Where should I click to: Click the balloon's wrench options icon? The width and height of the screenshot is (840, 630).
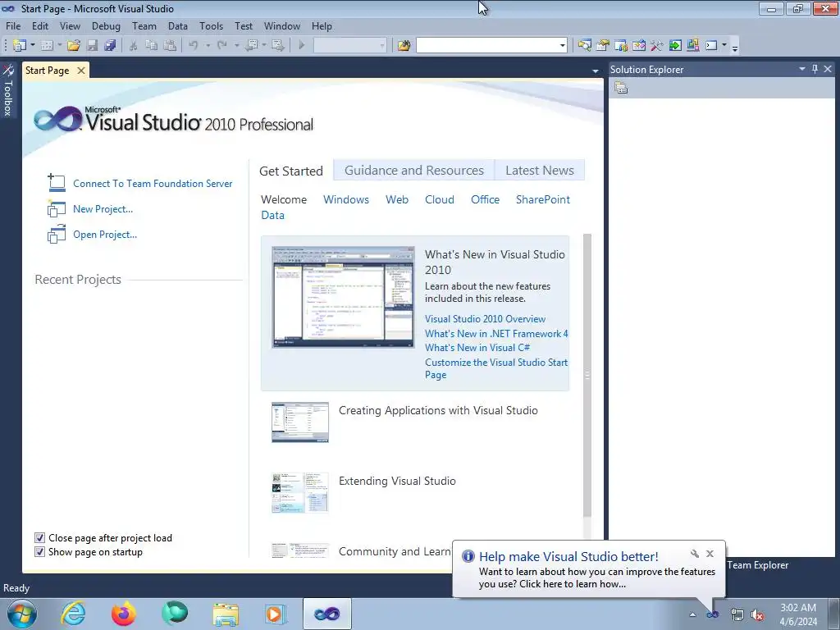pyautogui.click(x=694, y=554)
